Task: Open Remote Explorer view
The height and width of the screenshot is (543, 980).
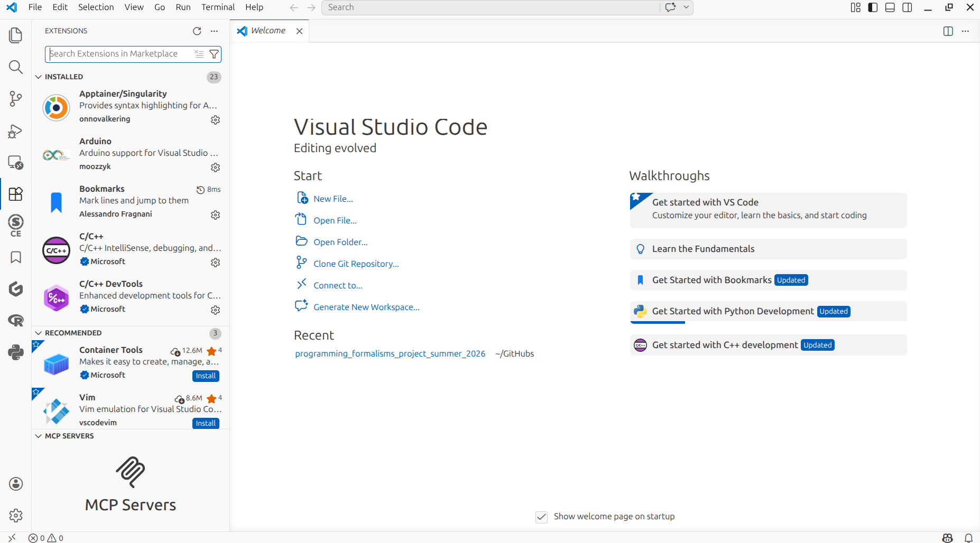Action: (x=16, y=162)
